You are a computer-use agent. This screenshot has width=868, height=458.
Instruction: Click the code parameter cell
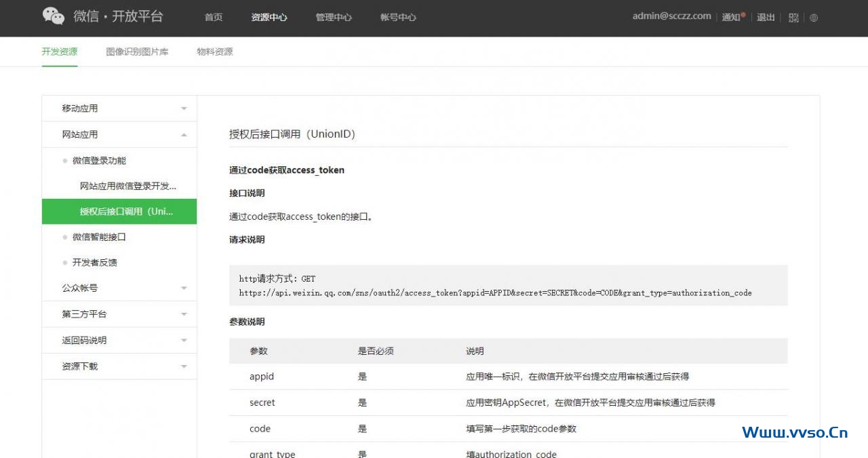tap(260, 429)
